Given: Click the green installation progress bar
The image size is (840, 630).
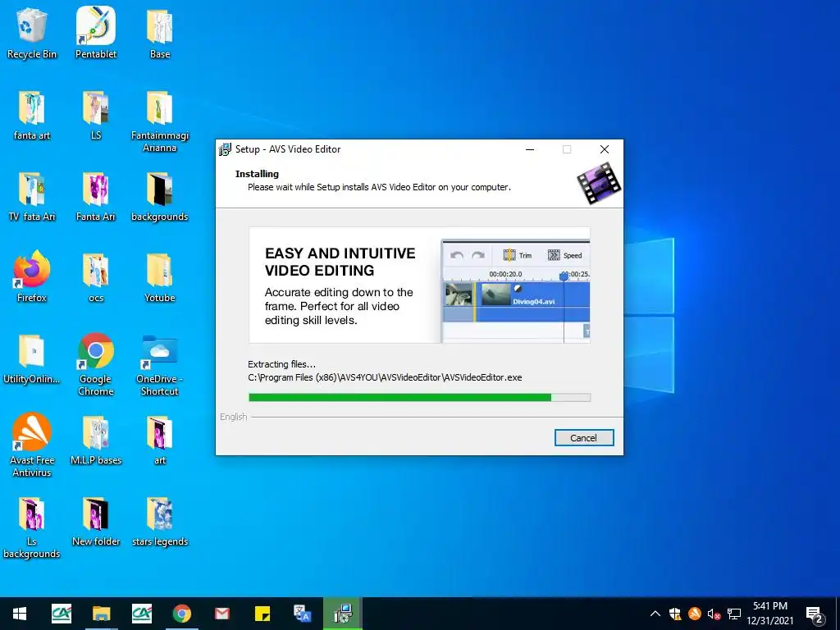Looking at the screenshot, I should click(x=419, y=398).
